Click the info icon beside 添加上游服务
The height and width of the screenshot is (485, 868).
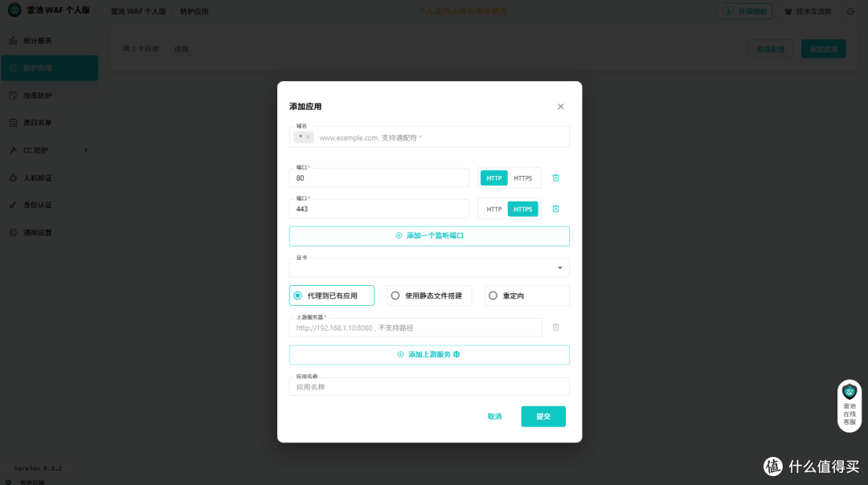(457, 354)
